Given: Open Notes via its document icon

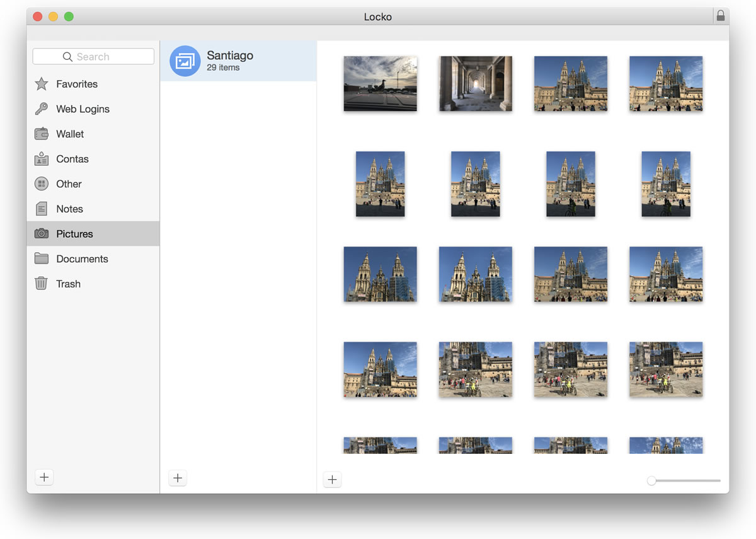Looking at the screenshot, I should [42, 209].
